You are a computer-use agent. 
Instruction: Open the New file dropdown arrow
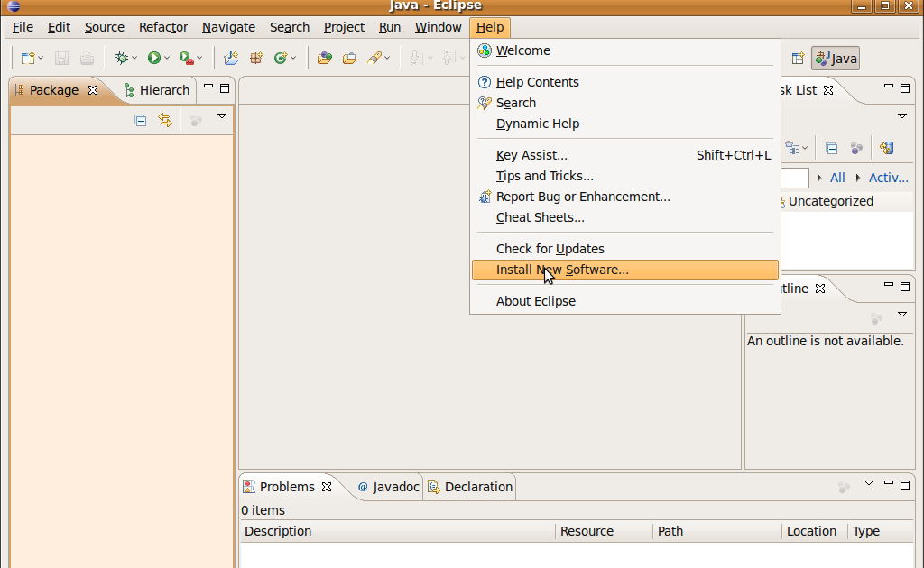(41, 58)
